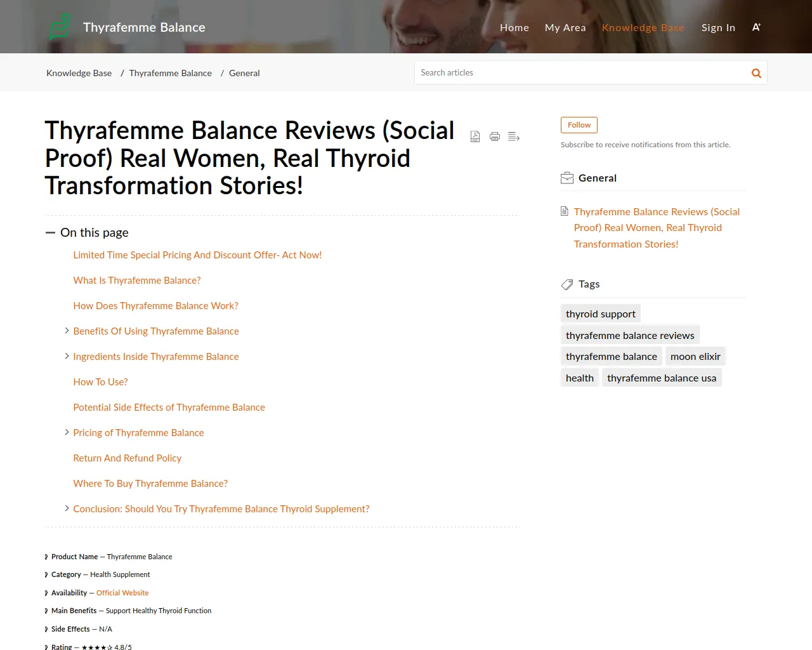Image resolution: width=812 pixels, height=650 pixels.
Task: Click the search magnifier icon
Action: tap(756, 73)
